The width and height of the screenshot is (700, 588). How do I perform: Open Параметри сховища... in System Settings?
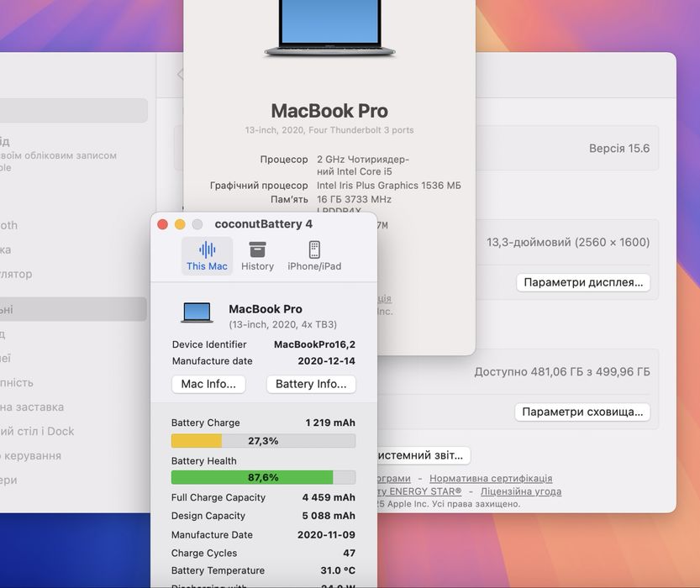tap(582, 412)
